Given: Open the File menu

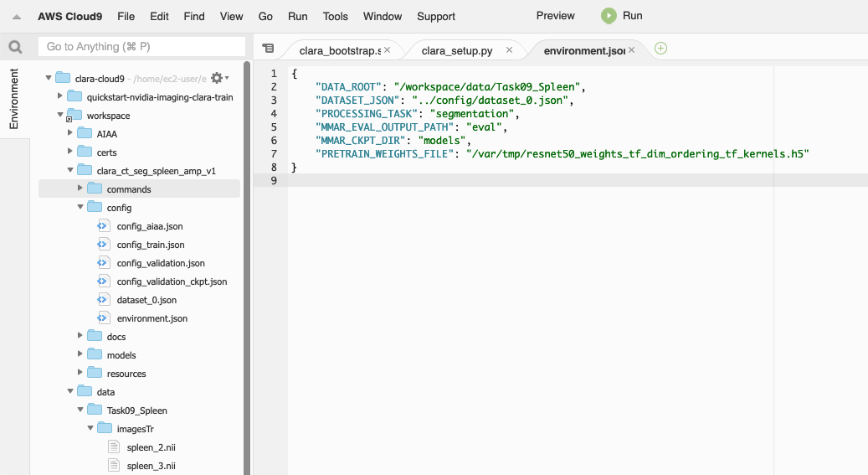Looking at the screenshot, I should point(126,17).
